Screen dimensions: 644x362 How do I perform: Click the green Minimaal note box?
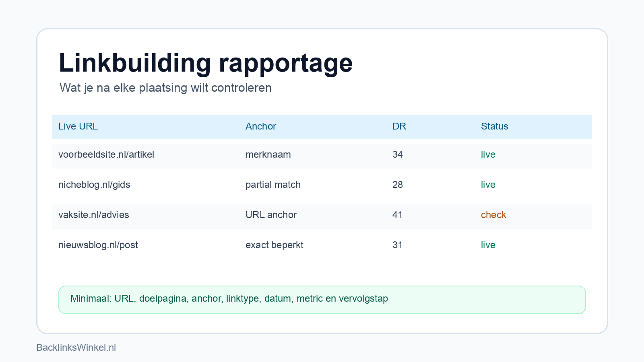pos(322,300)
